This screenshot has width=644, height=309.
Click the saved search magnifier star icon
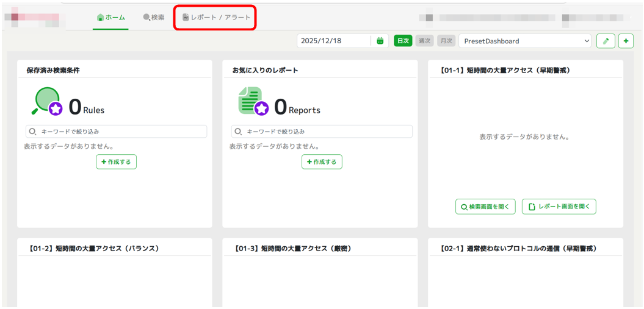point(46,101)
